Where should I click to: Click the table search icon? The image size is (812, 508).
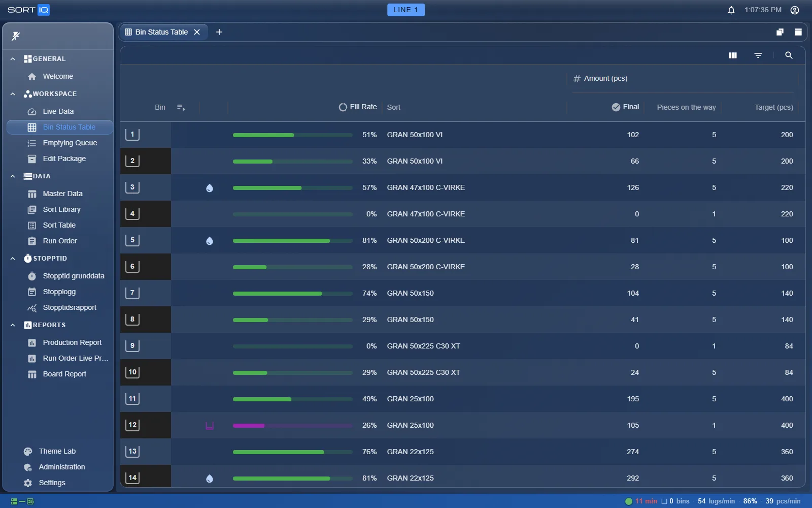pyautogui.click(x=789, y=55)
